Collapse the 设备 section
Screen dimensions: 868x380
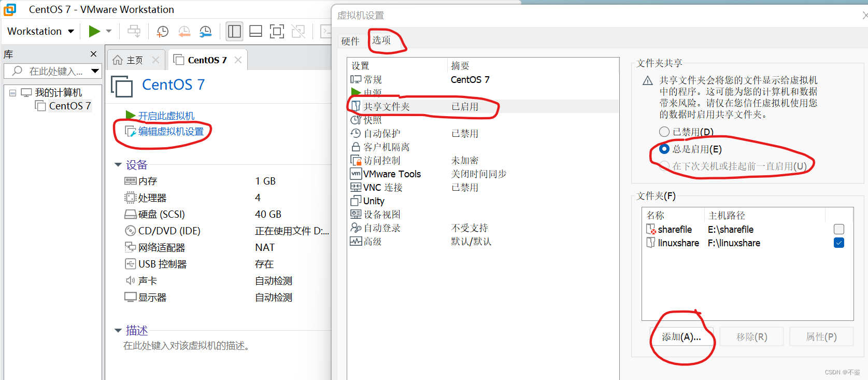coord(118,165)
